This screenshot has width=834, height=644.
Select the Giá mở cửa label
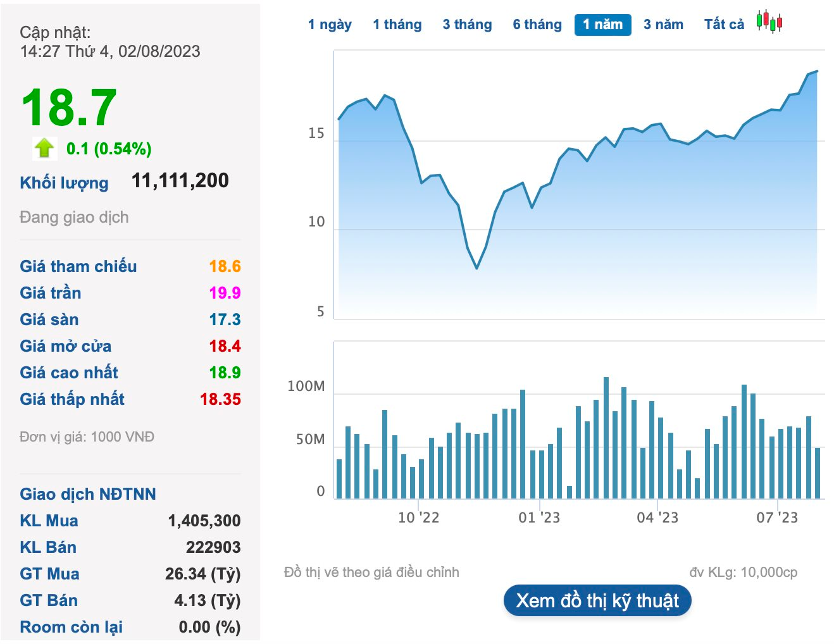65,346
